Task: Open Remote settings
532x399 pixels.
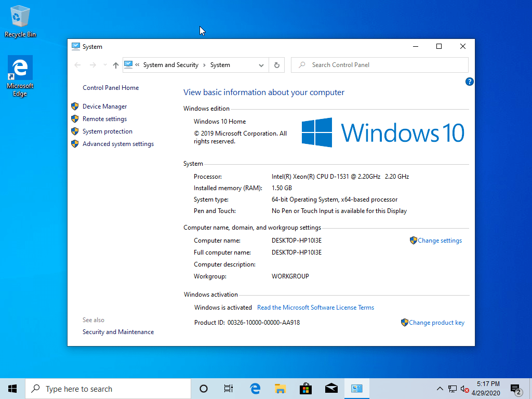Action: tap(104, 119)
